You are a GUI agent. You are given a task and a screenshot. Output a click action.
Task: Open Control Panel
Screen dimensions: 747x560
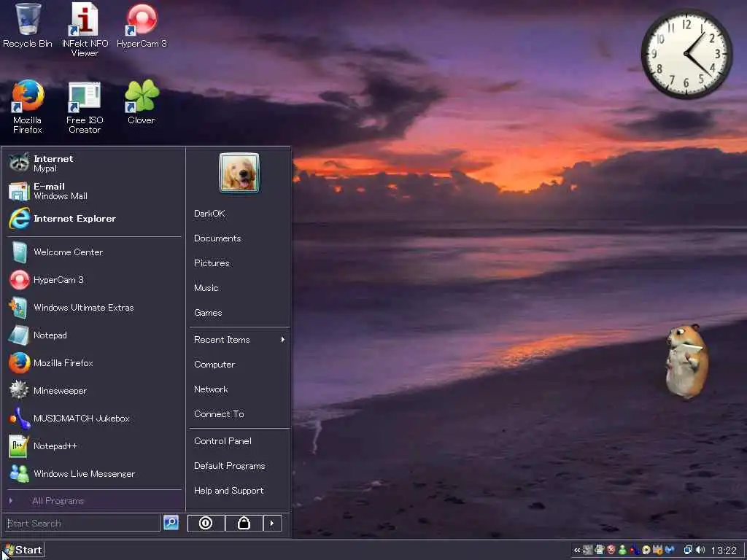click(239, 441)
